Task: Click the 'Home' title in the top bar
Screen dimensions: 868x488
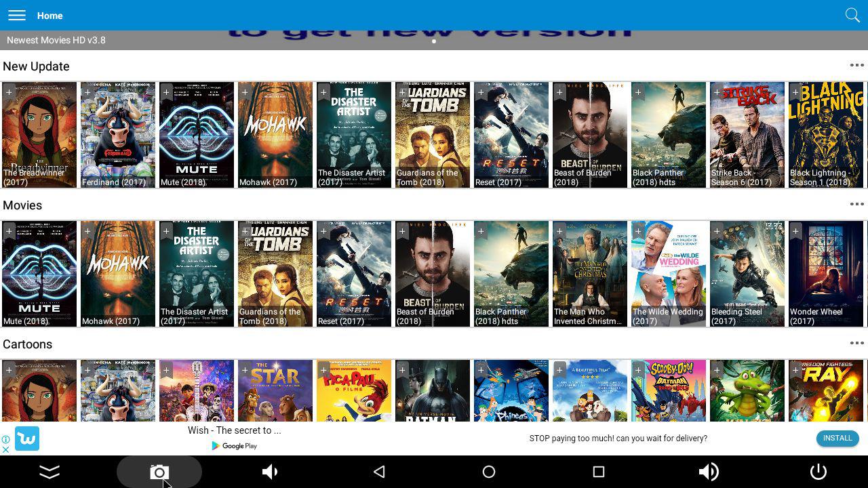Action: tap(50, 16)
